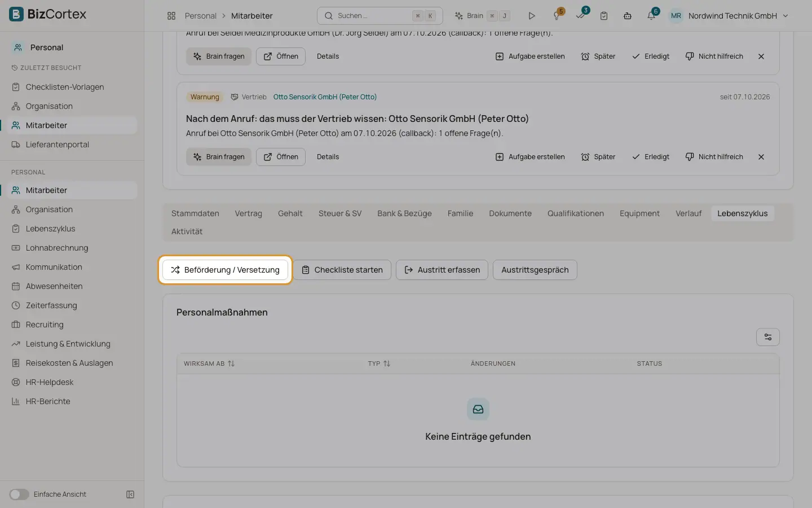Focus the Suchen search field
Image resolution: width=812 pixels, height=508 pixels.
click(x=380, y=16)
